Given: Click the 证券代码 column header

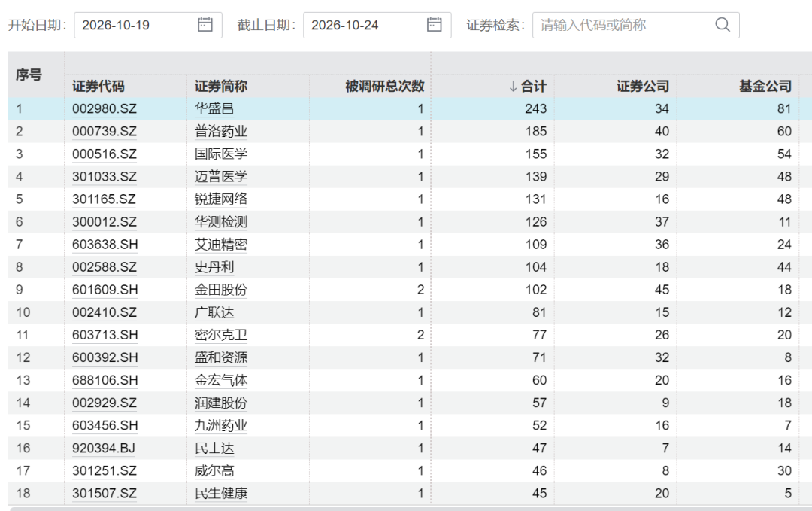Looking at the screenshot, I should point(98,86).
